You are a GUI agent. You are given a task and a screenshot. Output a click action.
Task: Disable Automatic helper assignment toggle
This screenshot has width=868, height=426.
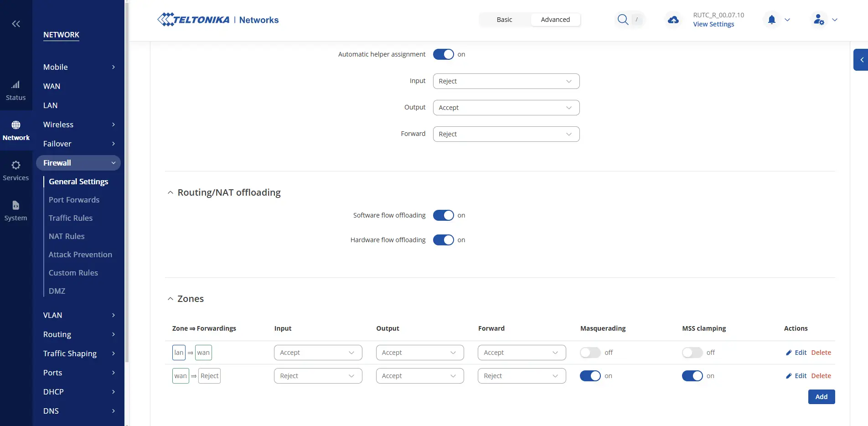(443, 54)
